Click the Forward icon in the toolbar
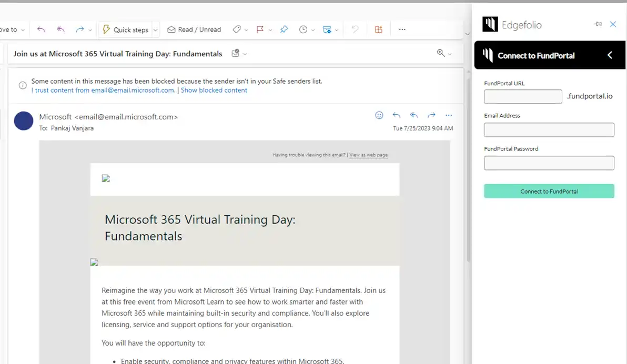The width and height of the screenshot is (627, 364). (x=79, y=29)
